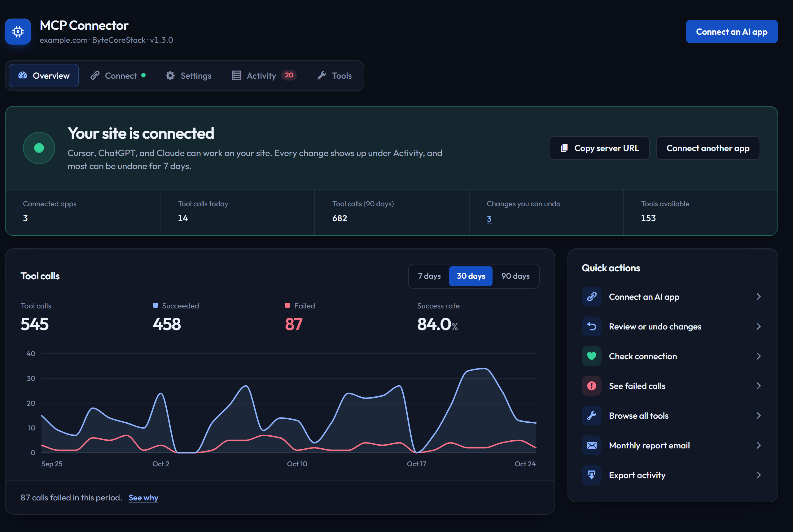Viewport: 793px width, 532px height.
Task: Click Connect another app button
Action: coord(708,148)
